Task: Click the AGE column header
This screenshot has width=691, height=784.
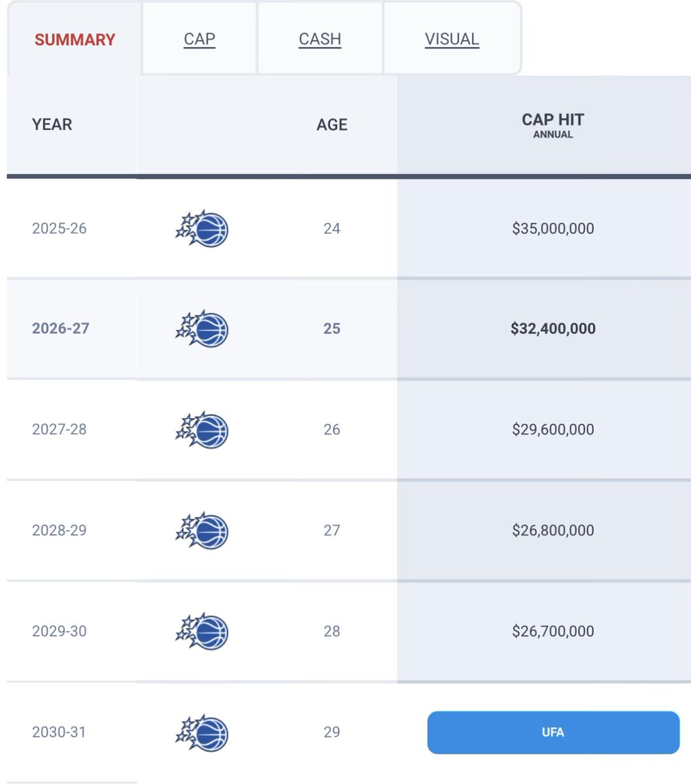Action: click(x=332, y=125)
